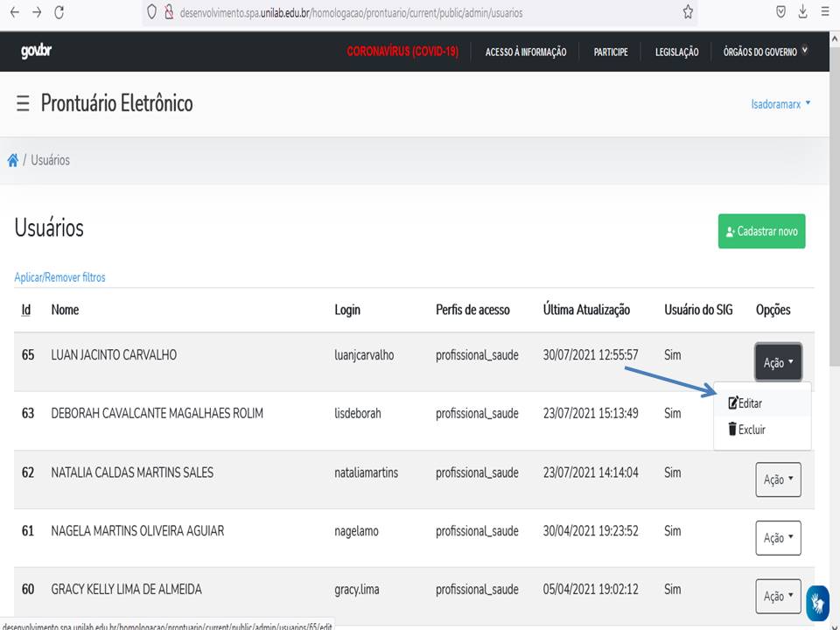The image size is (840, 630).
Task: Open the Isadoramarx user dropdown
Action: (780, 104)
